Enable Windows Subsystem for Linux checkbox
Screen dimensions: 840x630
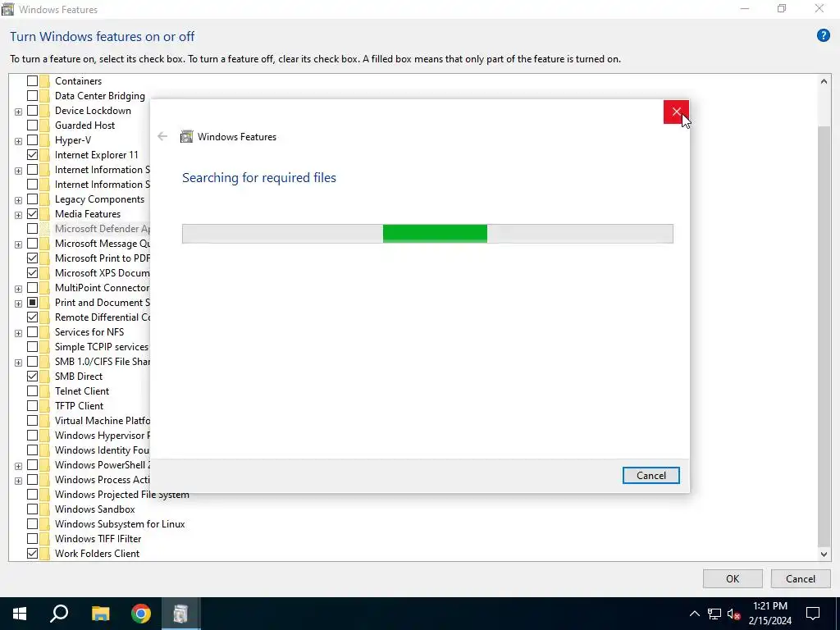[x=32, y=524]
